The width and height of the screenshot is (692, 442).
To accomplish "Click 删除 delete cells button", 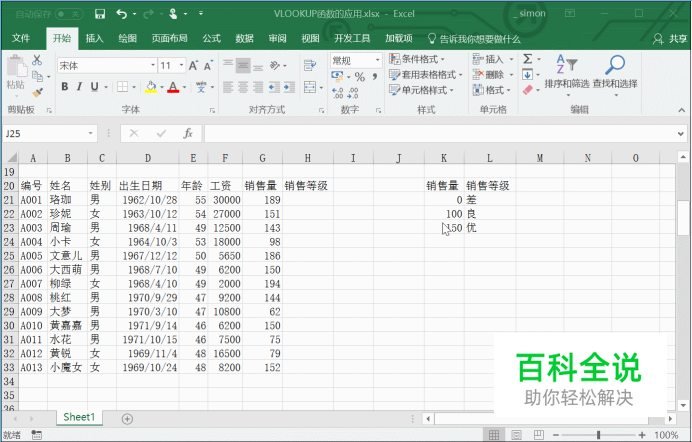I will point(489,75).
